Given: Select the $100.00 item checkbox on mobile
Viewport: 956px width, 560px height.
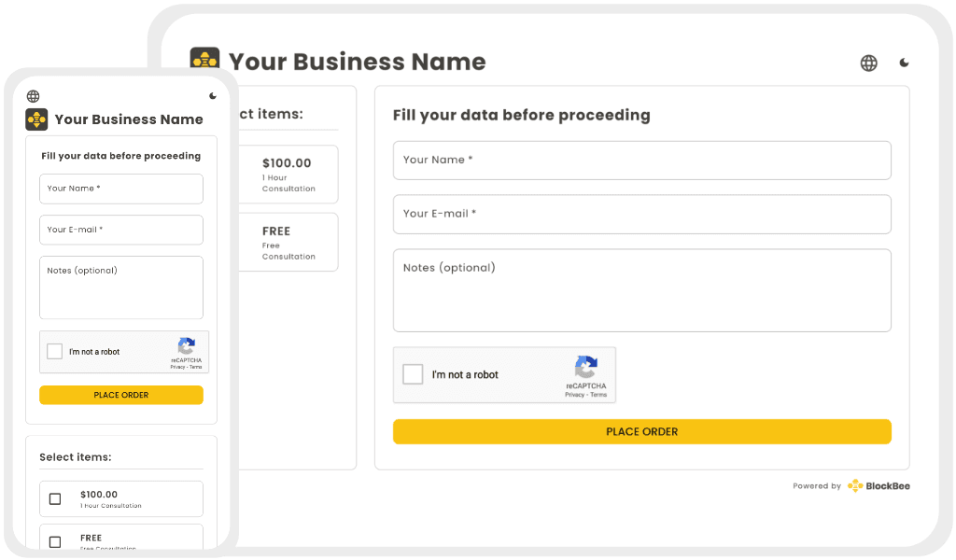Looking at the screenshot, I should [55, 499].
